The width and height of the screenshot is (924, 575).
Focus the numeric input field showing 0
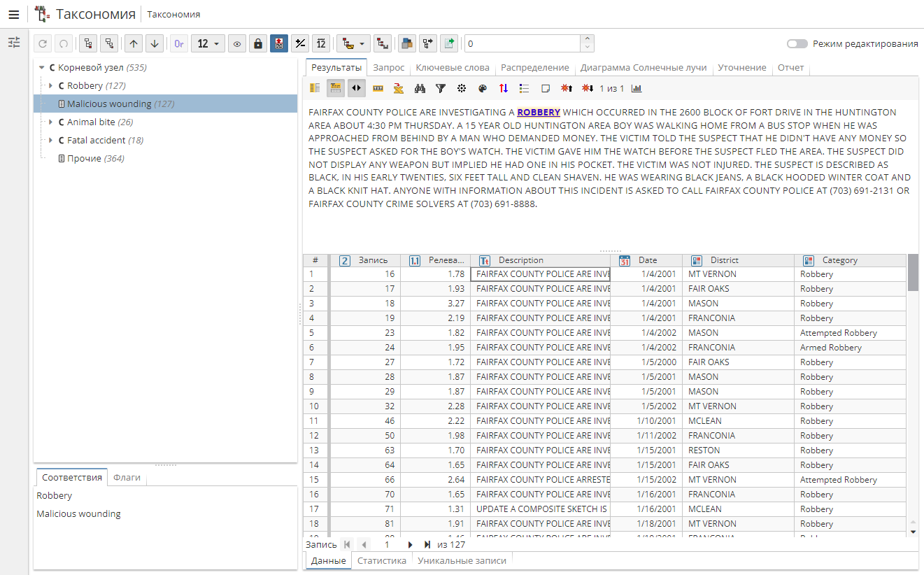[522, 43]
